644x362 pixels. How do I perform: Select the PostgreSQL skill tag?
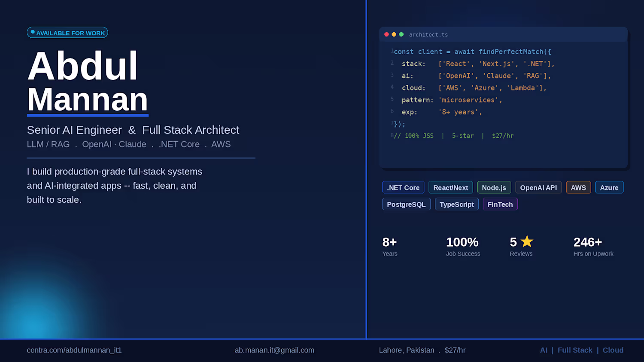(406, 204)
